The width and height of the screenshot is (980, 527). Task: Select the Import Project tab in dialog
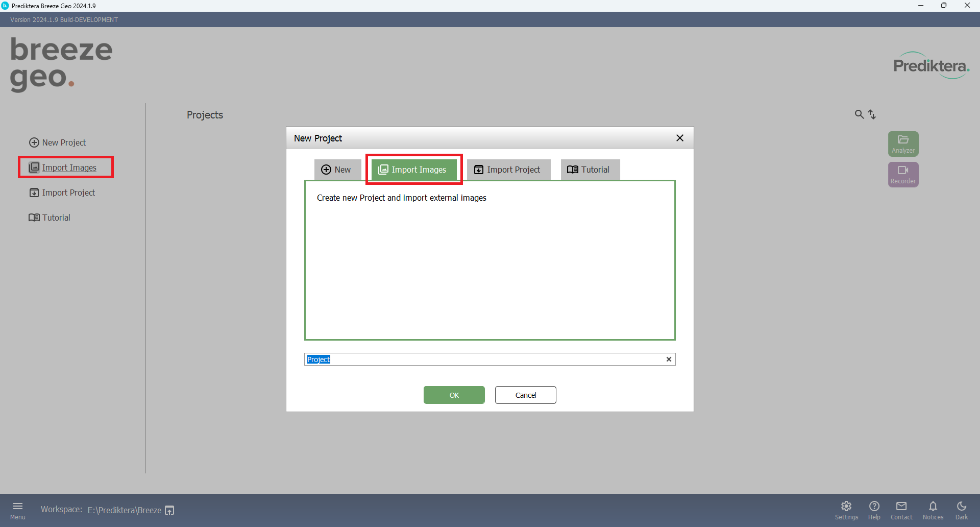pos(508,170)
